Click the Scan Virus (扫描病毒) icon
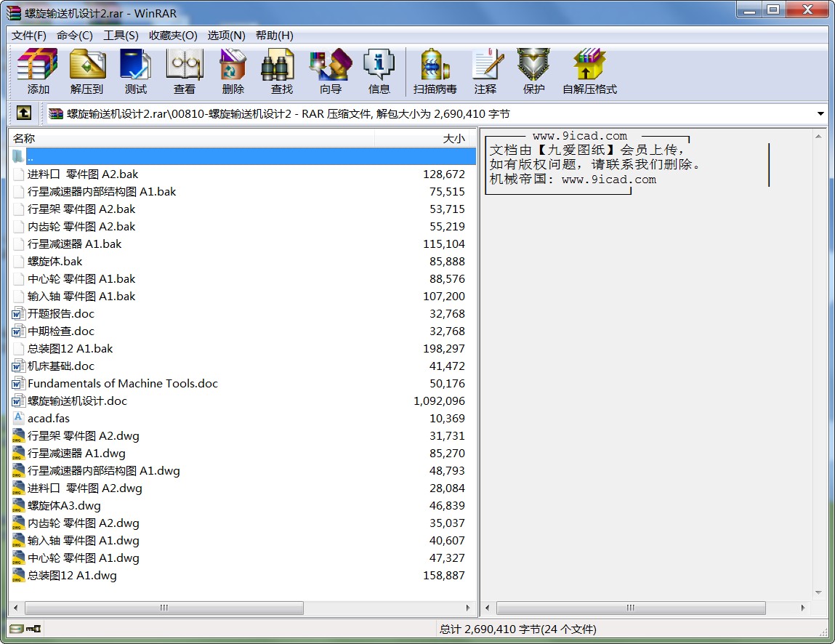The width and height of the screenshot is (835, 644). [435, 71]
